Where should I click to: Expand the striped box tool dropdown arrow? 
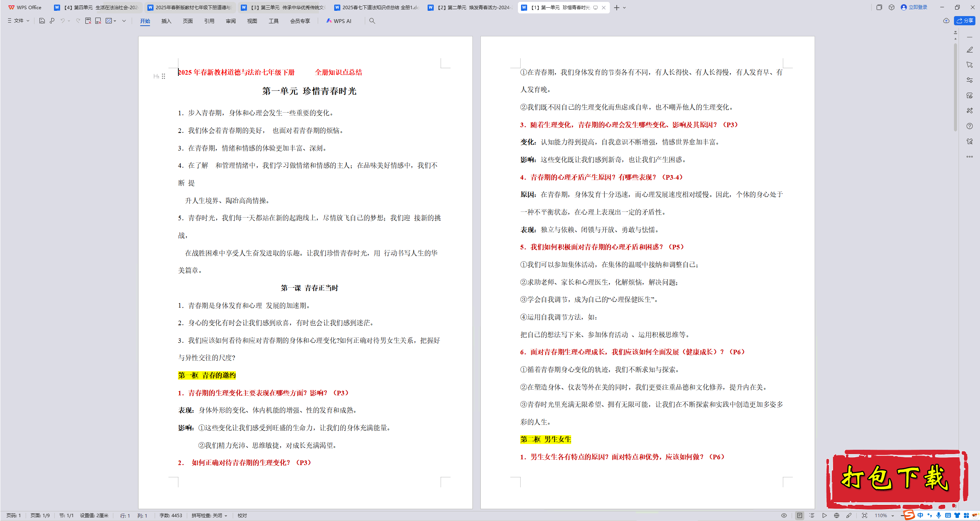[x=115, y=21]
